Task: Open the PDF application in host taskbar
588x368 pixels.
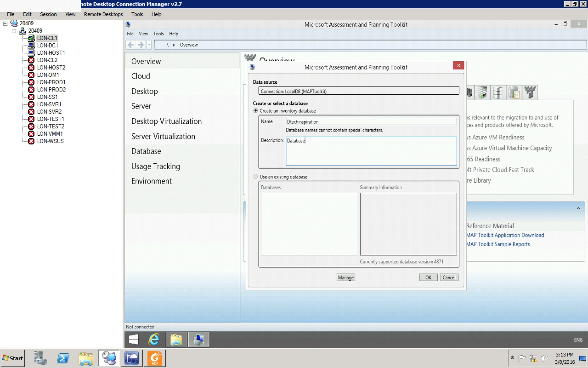Action: click(155, 358)
